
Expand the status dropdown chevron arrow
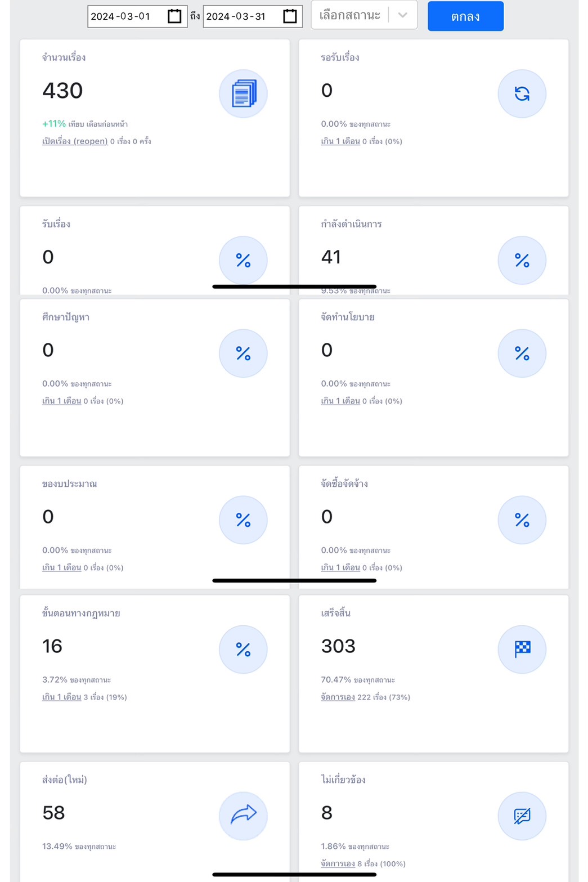[x=403, y=15]
